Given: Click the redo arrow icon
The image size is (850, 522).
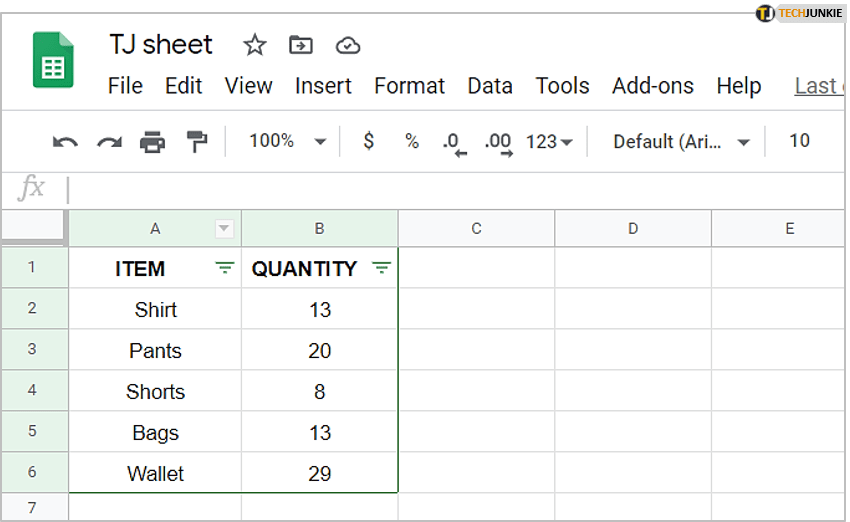Looking at the screenshot, I should coord(109,142).
